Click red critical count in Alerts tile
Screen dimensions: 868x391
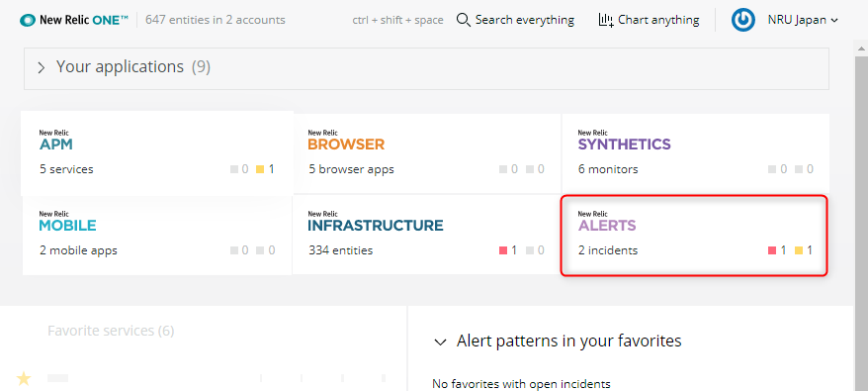pyautogui.click(x=777, y=250)
